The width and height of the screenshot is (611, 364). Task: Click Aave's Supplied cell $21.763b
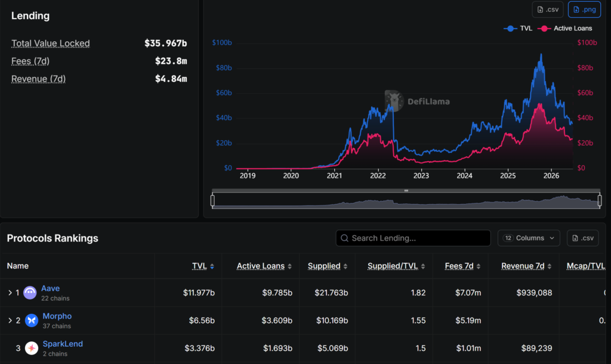click(331, 292)
